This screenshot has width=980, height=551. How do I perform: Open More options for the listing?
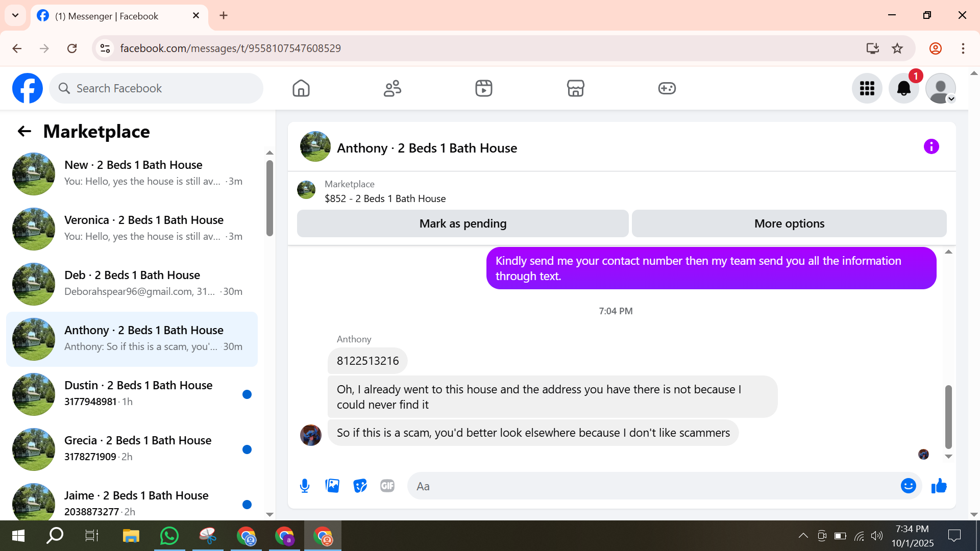[789, 223]
